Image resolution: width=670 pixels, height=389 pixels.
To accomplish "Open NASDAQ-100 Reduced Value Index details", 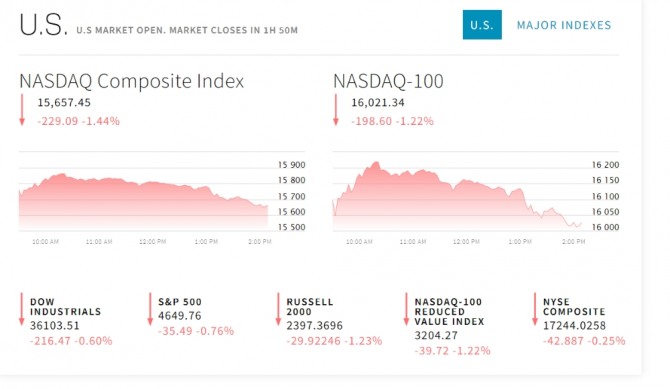I will [x=449, y=312].
